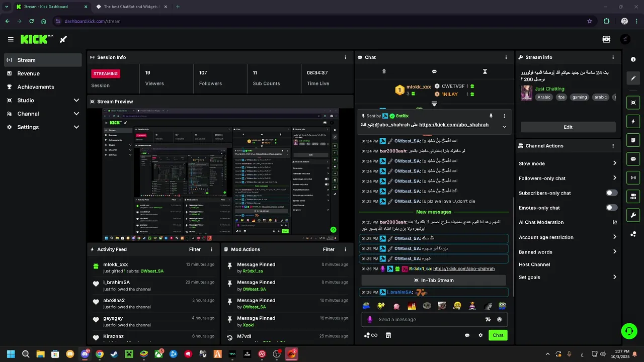Expand the pinned message chevron
644x362 pixels.
pyautogui.click(x=504, y=126)
